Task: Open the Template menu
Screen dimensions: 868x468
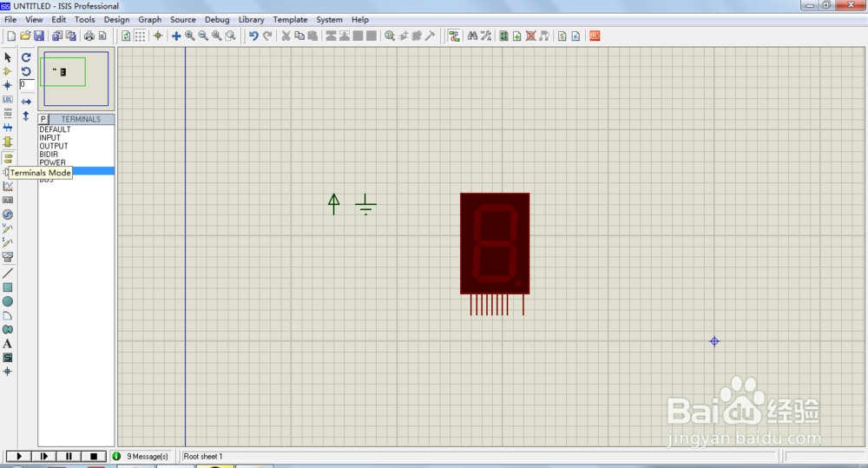Action: point(290,19)
